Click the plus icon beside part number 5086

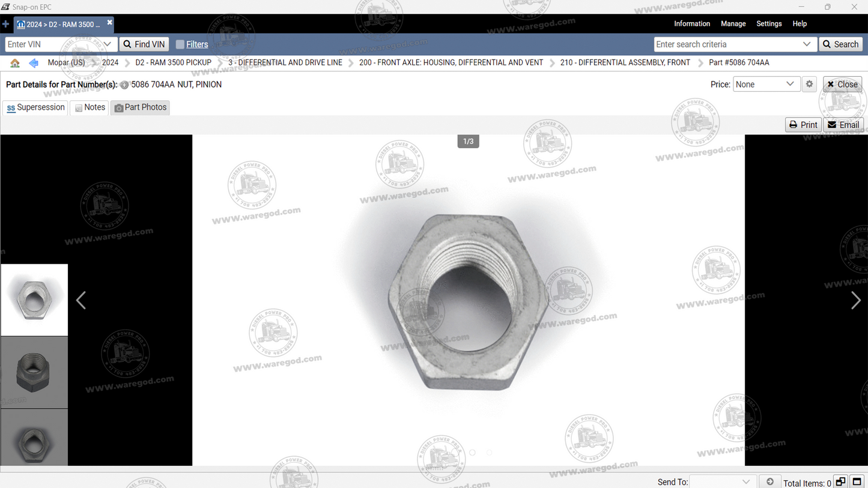pos(124,85)
